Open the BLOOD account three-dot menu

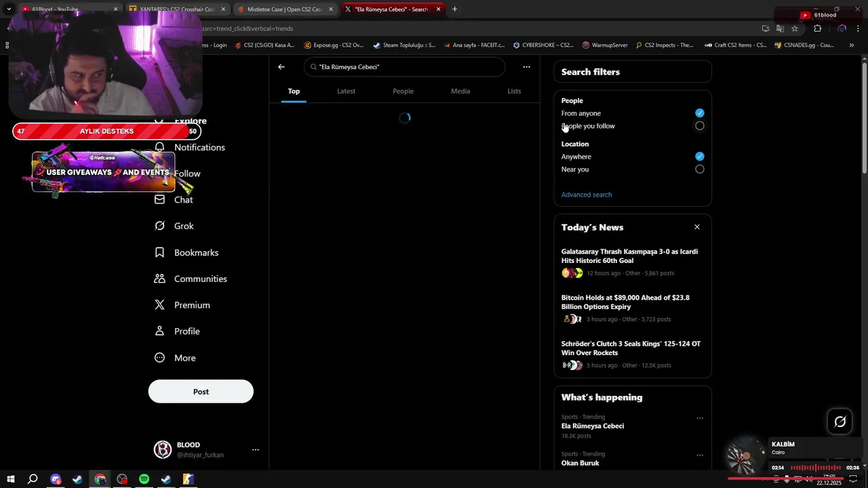[256, 449]
